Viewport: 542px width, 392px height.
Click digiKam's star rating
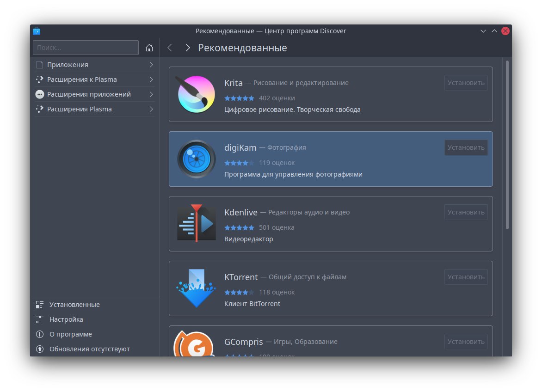pyautogui.click(x=239, y=163)
